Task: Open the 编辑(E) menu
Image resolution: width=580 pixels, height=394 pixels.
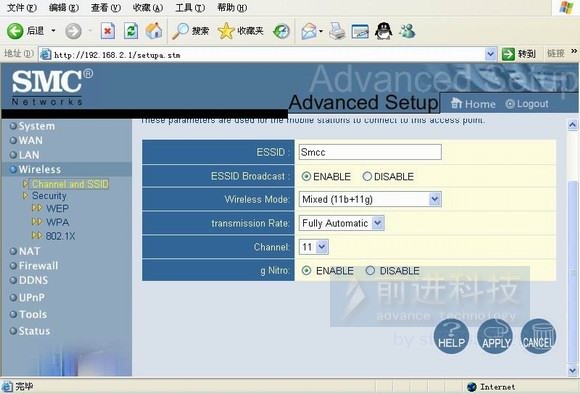Action: pyautogui.click(x=64, y=7)
